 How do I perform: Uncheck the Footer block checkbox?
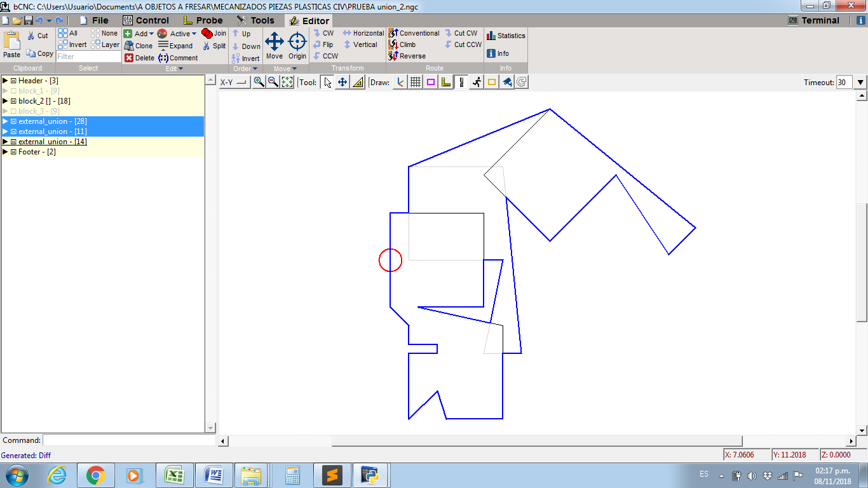13,152
